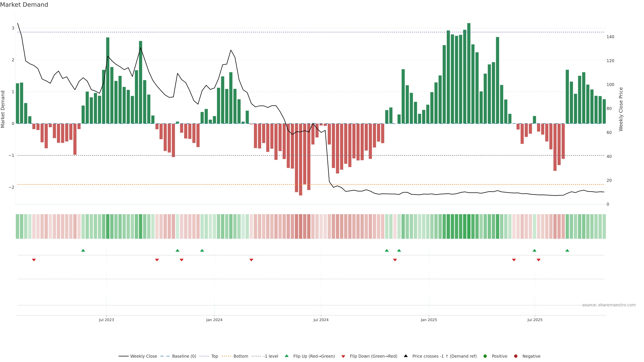Click the Jul 2023 x-axis label
Screen dimensions: 644x362
[x=106, y=320]
